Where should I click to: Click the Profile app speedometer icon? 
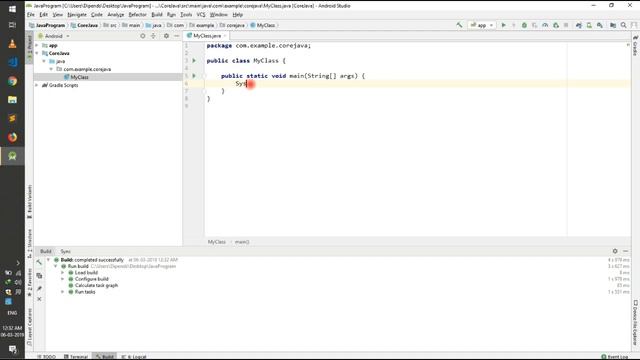(545, 25)
